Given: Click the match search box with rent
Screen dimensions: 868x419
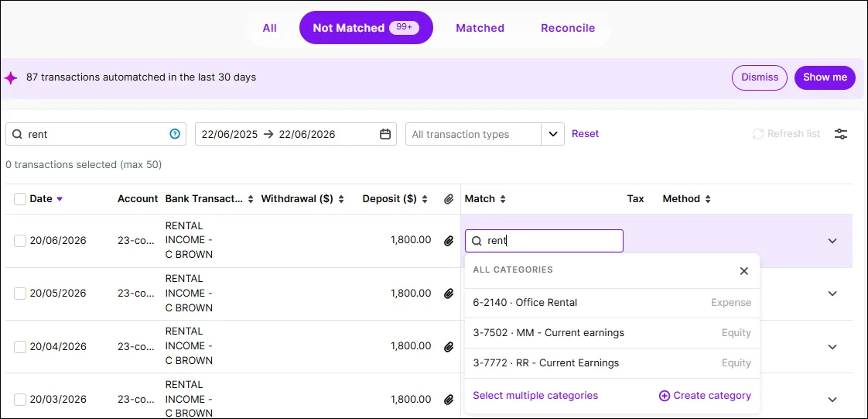Looking at the screenshot, I should coord(544,241).
